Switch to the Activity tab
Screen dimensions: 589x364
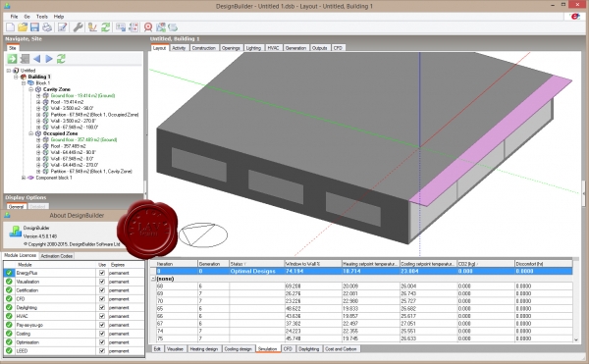coord(179,48)
